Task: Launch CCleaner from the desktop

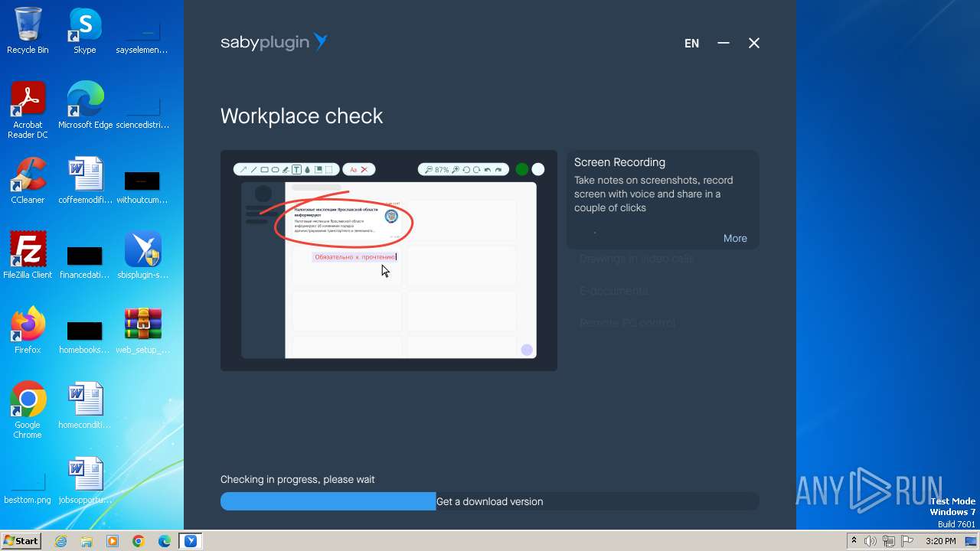Action: point(28,181)
